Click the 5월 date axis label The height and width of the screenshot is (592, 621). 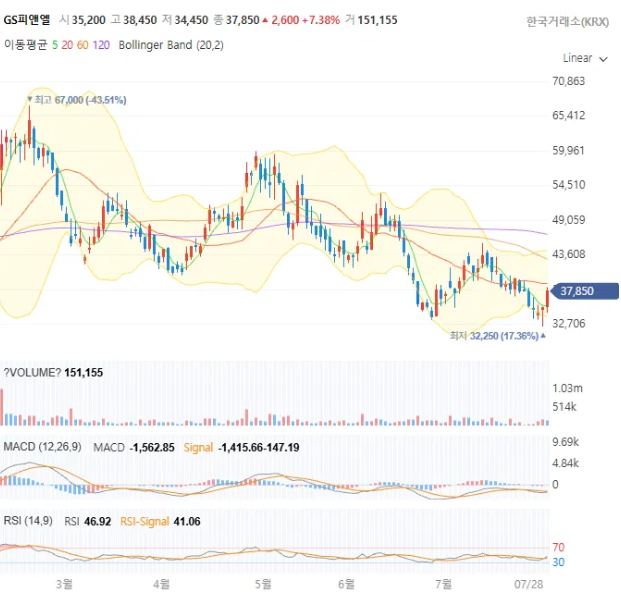(263, 584)
